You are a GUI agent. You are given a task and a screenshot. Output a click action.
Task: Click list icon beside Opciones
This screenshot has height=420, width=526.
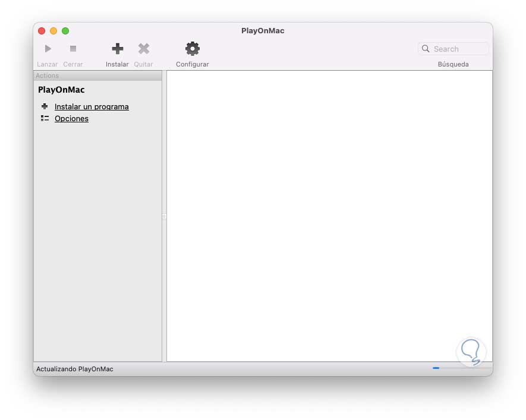pos(45,118)
